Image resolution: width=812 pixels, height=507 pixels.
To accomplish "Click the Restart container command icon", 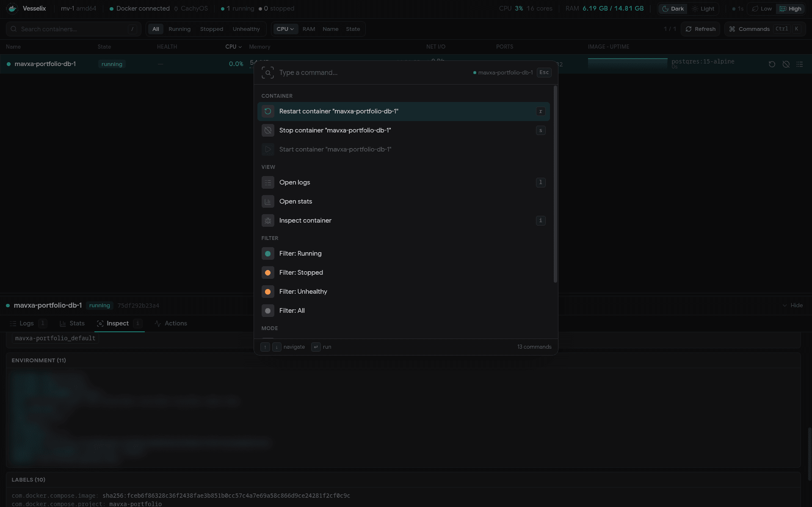I will pyautogui.click(x=268, y=111).
